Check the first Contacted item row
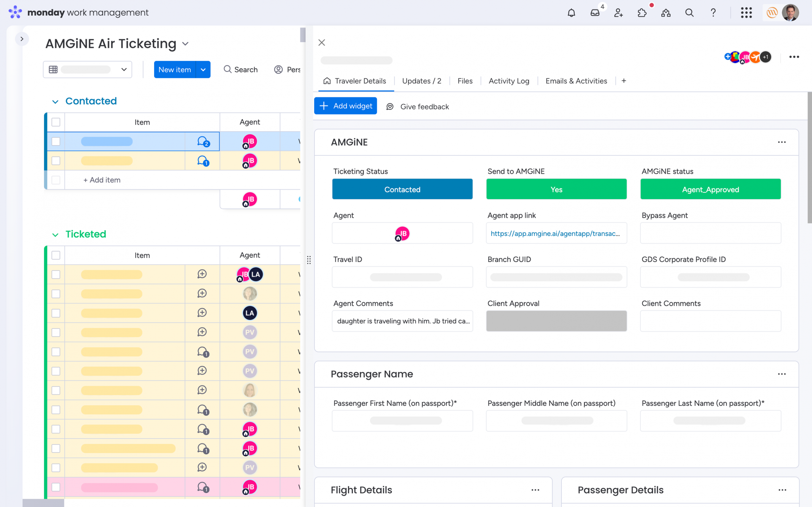The width and height of the screenshot is (812, 507). pos(56,141)
